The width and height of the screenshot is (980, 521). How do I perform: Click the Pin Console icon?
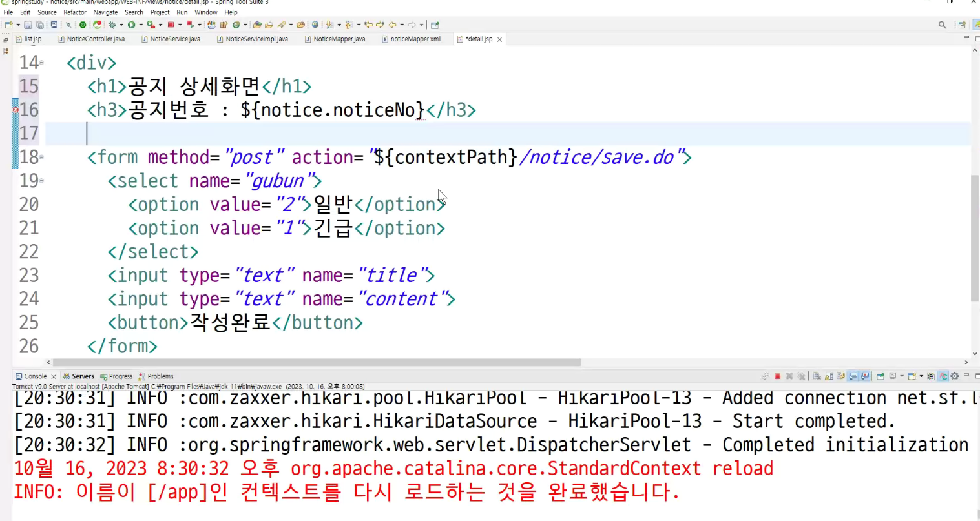[881, 376]
